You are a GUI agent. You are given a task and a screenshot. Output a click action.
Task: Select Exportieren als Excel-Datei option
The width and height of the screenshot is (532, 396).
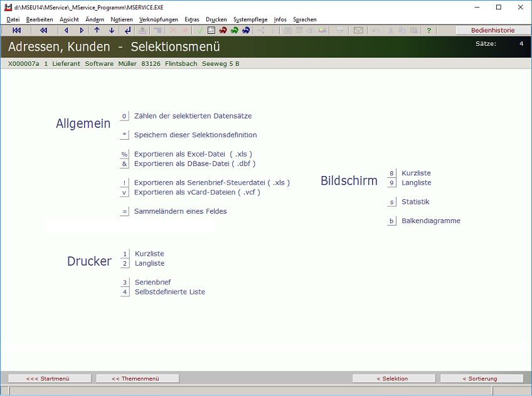tap(193, 154)
